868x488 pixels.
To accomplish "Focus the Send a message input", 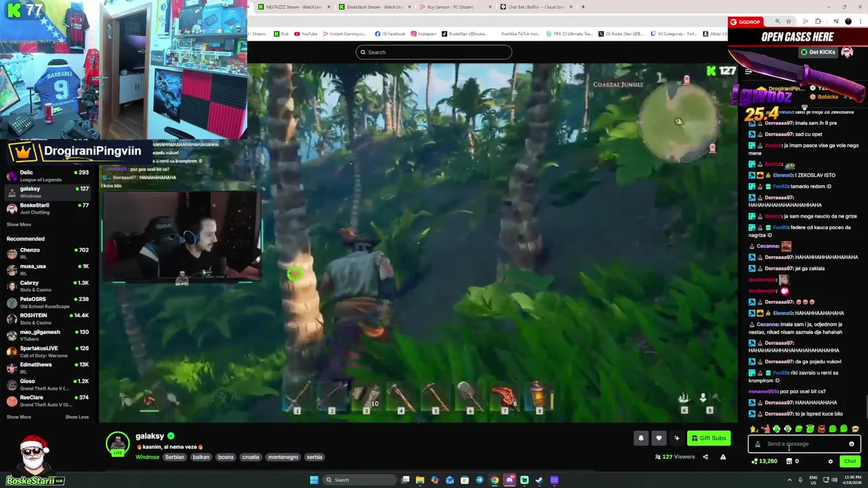I will (804, 444).
